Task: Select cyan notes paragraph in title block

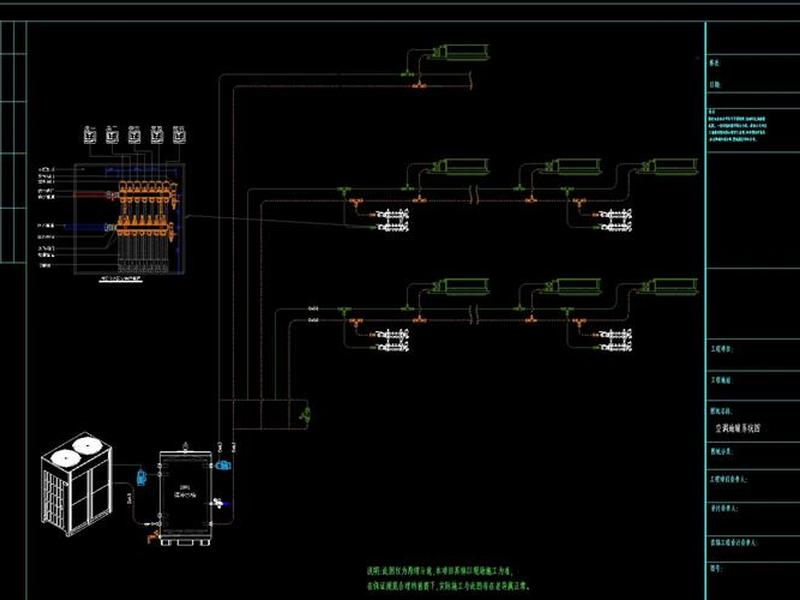Action: pyautogui.click(x=737, y=125)
